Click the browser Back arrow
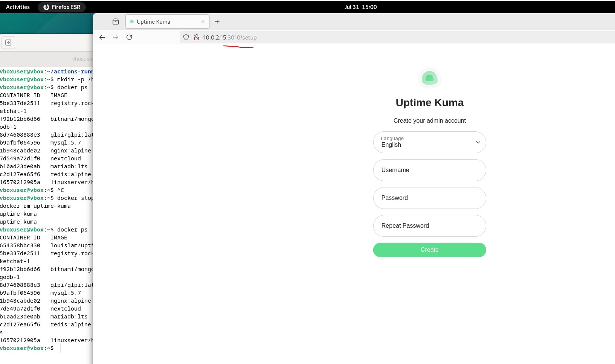Image resolution: width=615 pixels, height=364 pixels. point(102,37)
